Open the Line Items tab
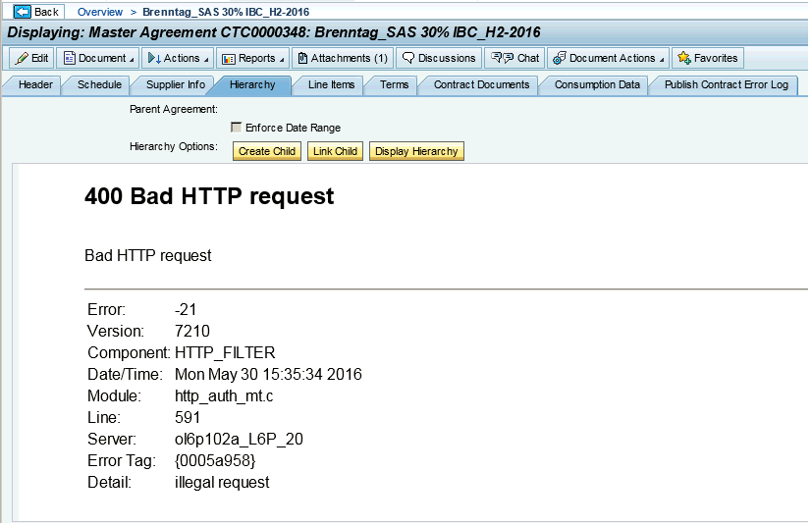This screenshot has width=812, height=525. (x=332, y=85)
